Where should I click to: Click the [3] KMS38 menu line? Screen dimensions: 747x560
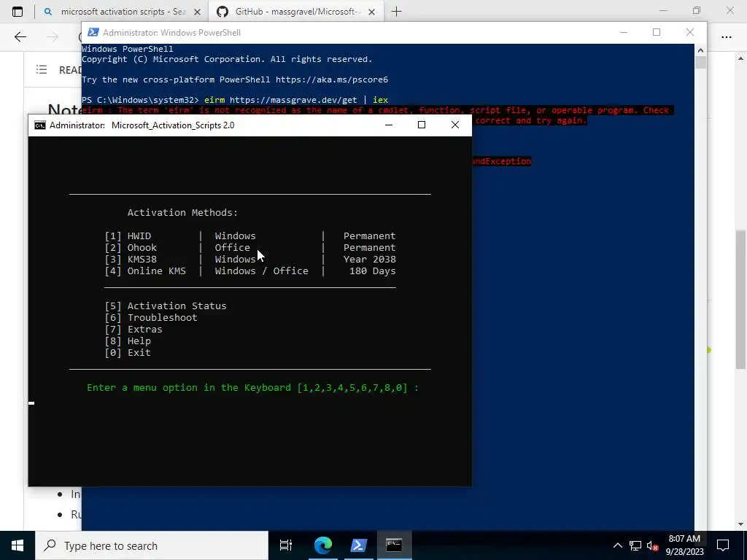pos(250,259)
